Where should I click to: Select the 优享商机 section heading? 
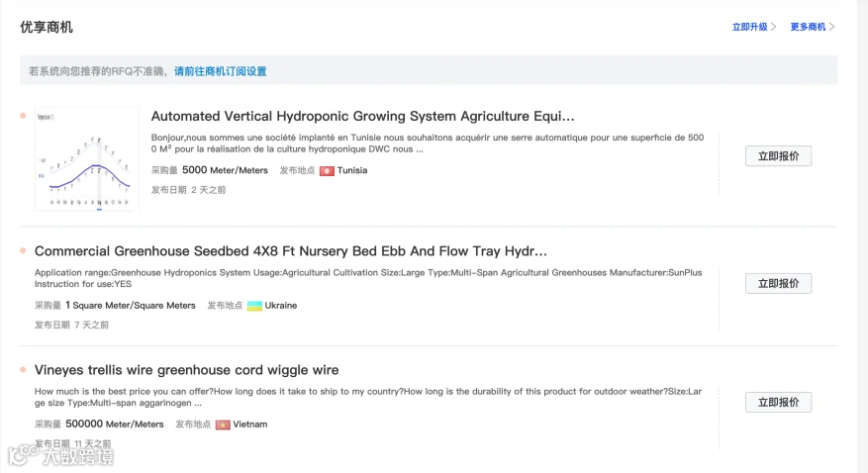click(47, 27)
